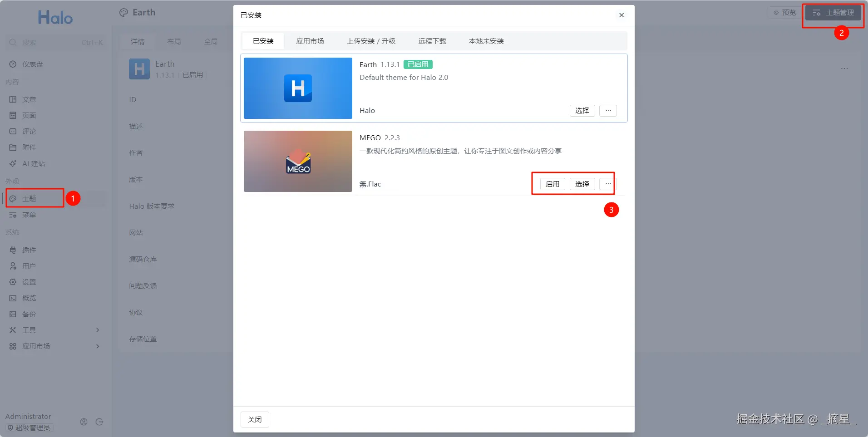Image resolution: width=868 pixels, height=437 pixels.
Task: Click the 附件 attachments folder icon
Action: [13, 147]
